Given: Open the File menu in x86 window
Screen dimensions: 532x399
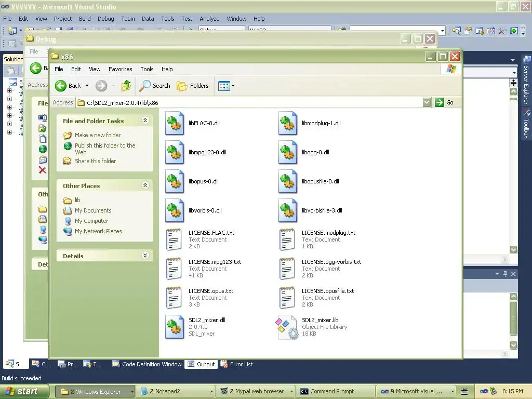Looking at the screenshot, I should (59, 69).
